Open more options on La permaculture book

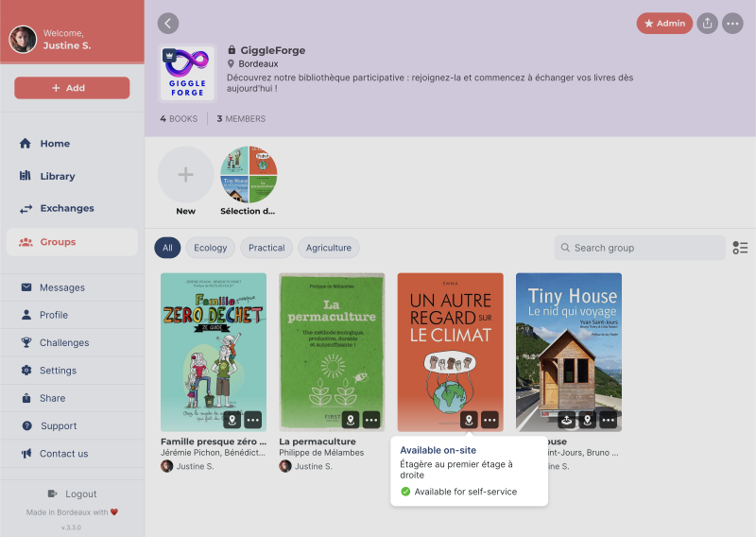pyautogui.click(x=371, y=420)
